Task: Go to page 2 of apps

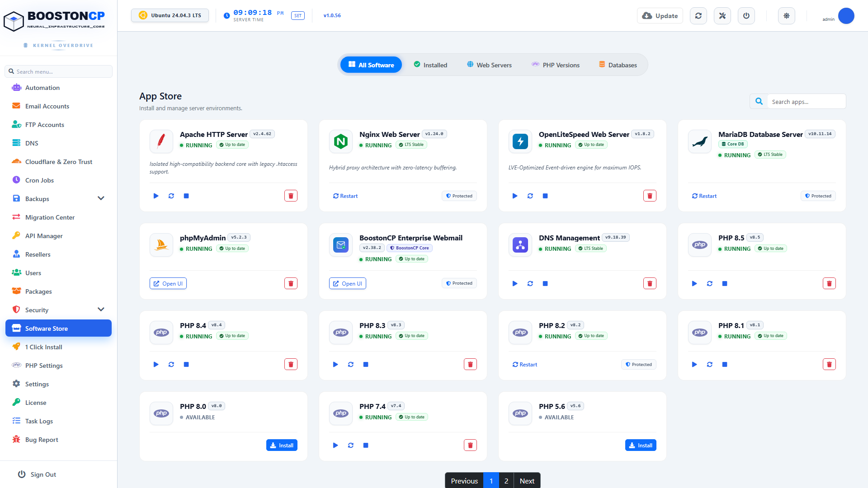Action: coord(506,481)
